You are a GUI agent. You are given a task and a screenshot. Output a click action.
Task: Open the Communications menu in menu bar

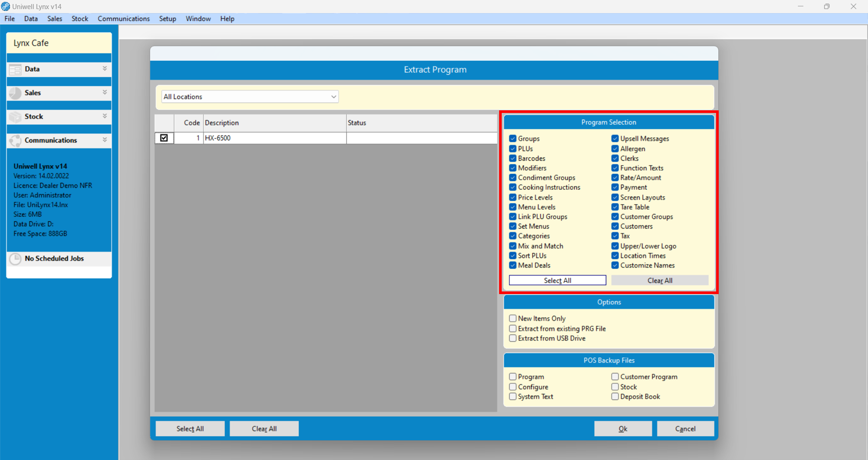[x=124, y=19]
